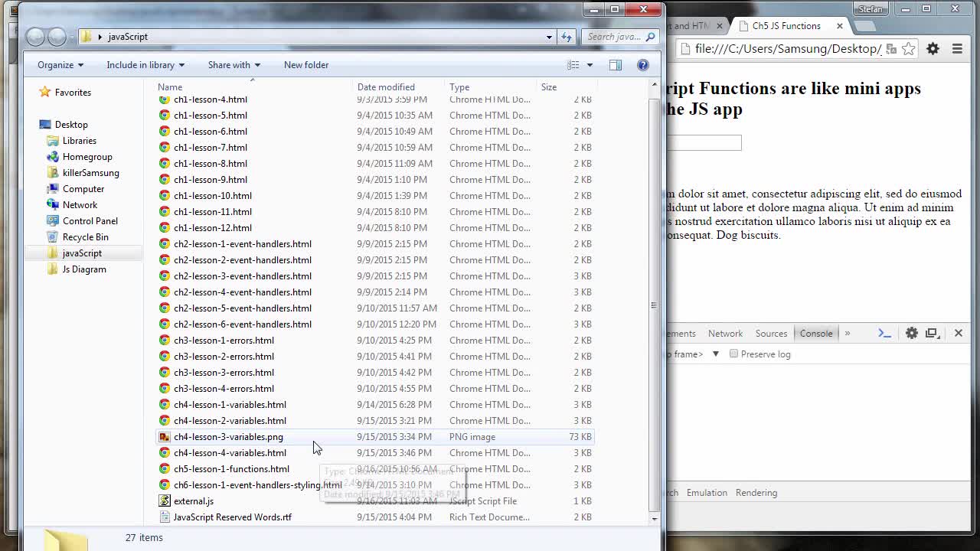This screenshot has width=980, height=551.
Task: Bookmark the page with Chrome's star icon
Action: [909, 49]
